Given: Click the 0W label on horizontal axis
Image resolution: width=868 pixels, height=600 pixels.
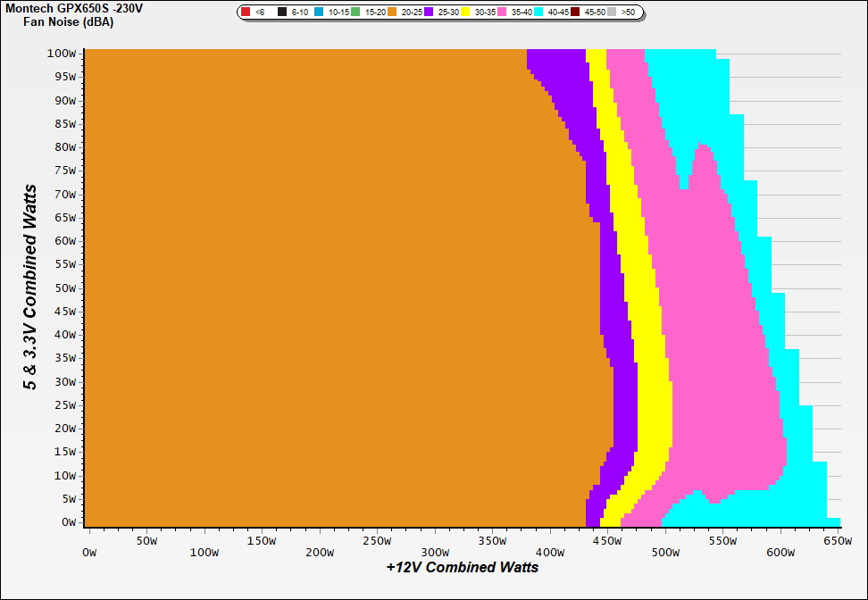Looking at the screenshot, I should coord(89,541).
